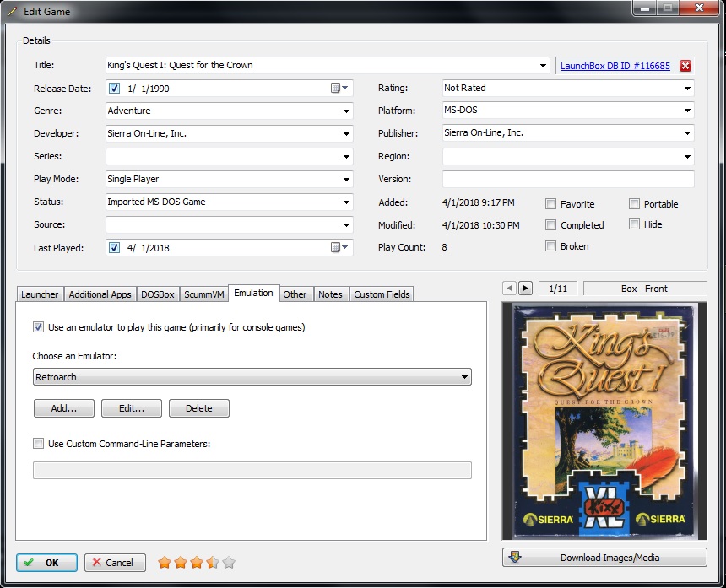Cancel editing the game
726x588 pixels.
pos(115,563)
